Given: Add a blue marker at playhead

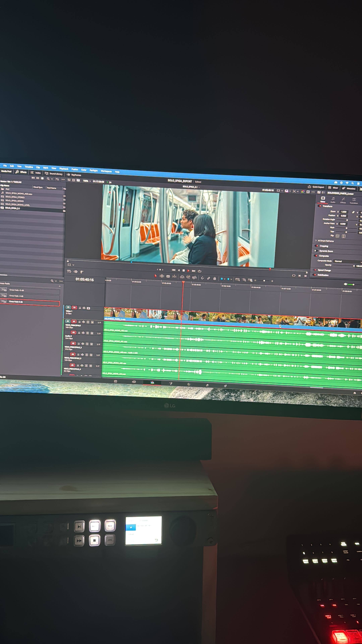Looking at the screenshot, I should [228, 279].
